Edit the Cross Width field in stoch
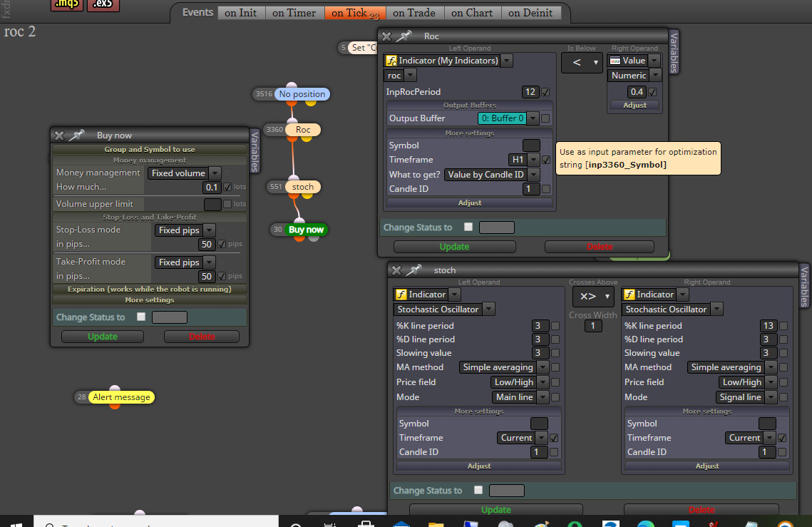Image resolution: width=812 pixels, height=527 pixels. tap(593, 326)
